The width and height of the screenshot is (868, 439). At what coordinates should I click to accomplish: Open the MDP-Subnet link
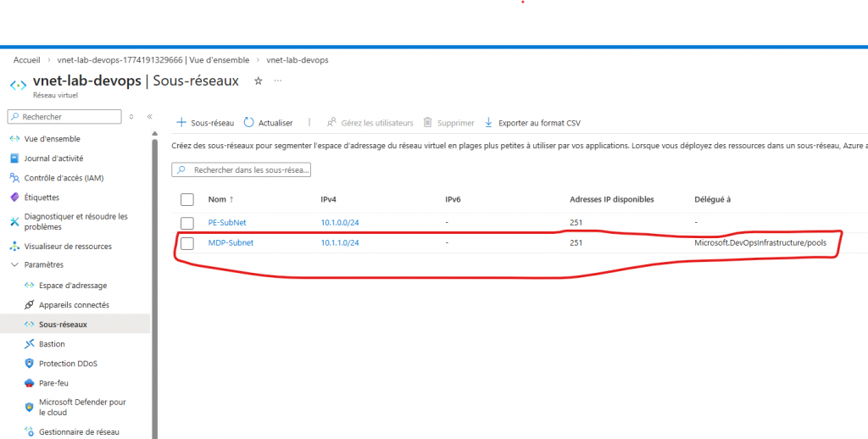click(231, 243)
